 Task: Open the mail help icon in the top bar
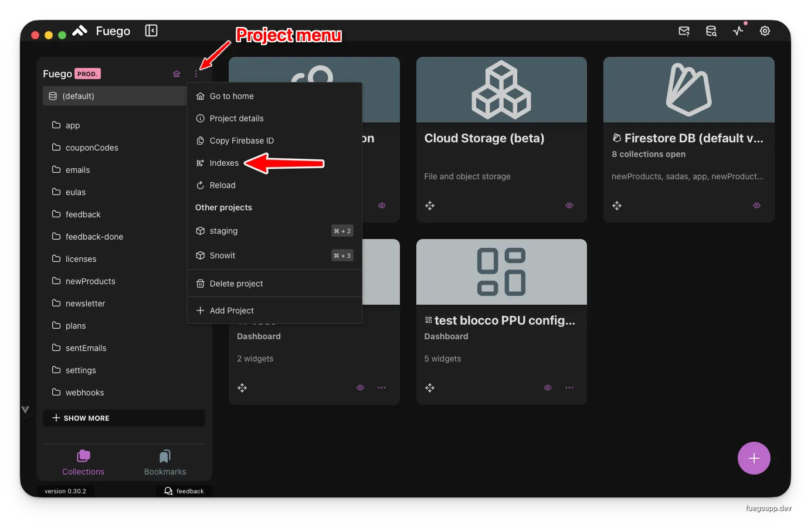684,31
